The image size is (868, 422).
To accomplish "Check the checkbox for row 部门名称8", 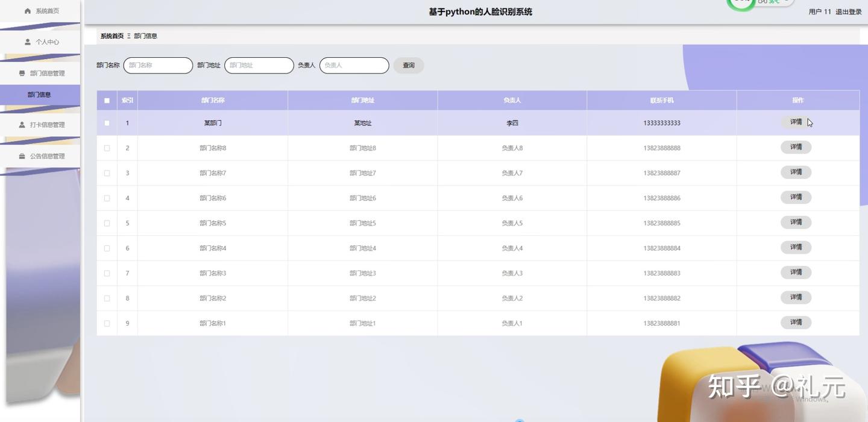I will (107, 148).
